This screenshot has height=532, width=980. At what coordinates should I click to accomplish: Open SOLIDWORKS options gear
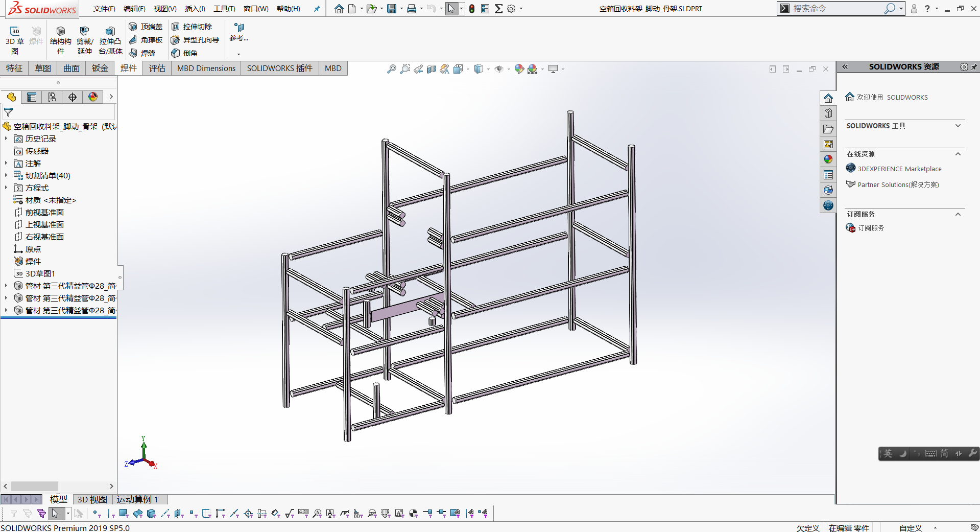(511, 9)
